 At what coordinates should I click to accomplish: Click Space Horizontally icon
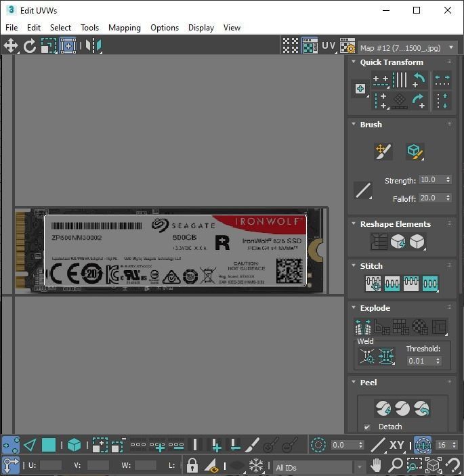pyautogui.click(x=442, y=80)
